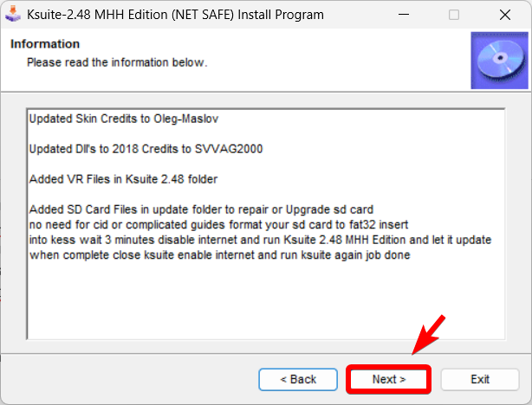Image resolution: width=532 pixels, height=405 pixels.
Task: Click the greyed-out maximize button
Action: (x=454, y=15)
